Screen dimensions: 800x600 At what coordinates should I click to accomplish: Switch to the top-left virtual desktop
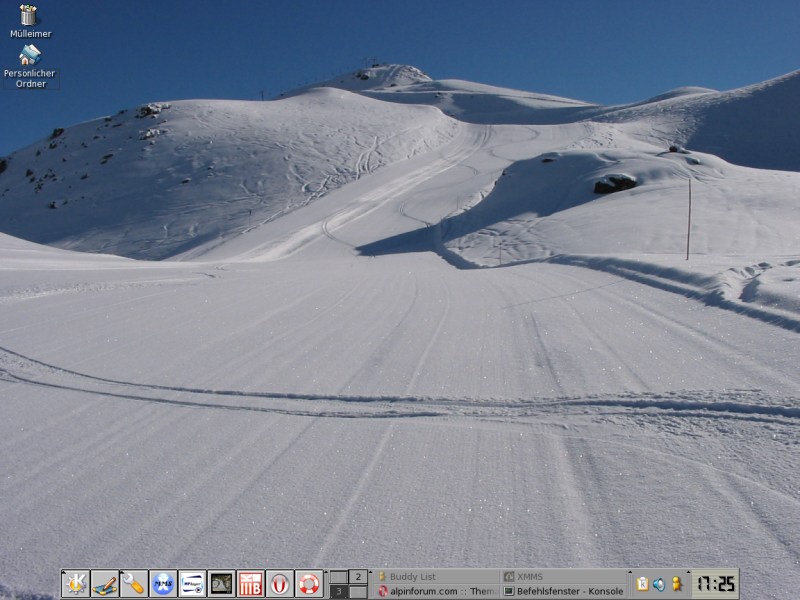(x=339, y=576)
